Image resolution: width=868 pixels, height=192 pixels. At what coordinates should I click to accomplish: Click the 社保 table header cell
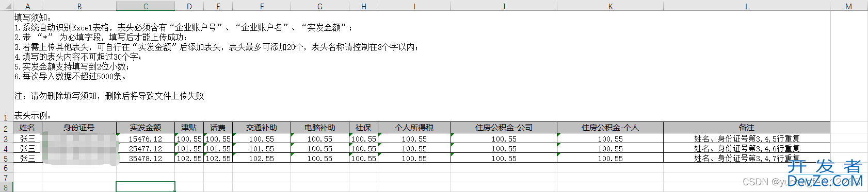tap(364, 128)
